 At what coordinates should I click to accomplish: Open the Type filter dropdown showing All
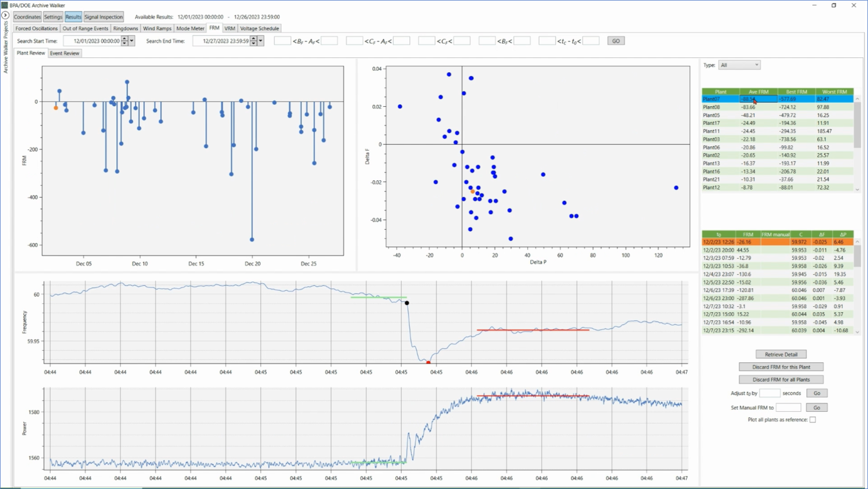pos(739,64)
